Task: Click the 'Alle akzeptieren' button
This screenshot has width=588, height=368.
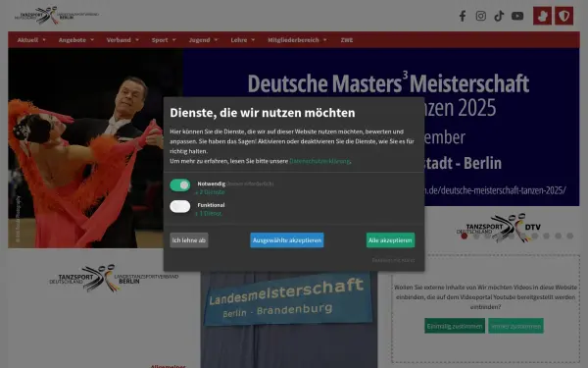Action: coord(390,240)
